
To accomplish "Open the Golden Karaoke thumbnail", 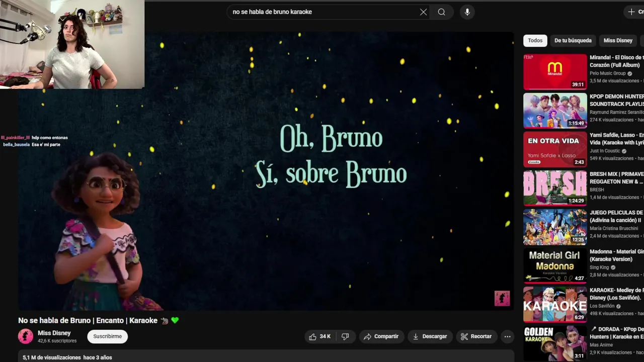I will (x=555, y=343).
